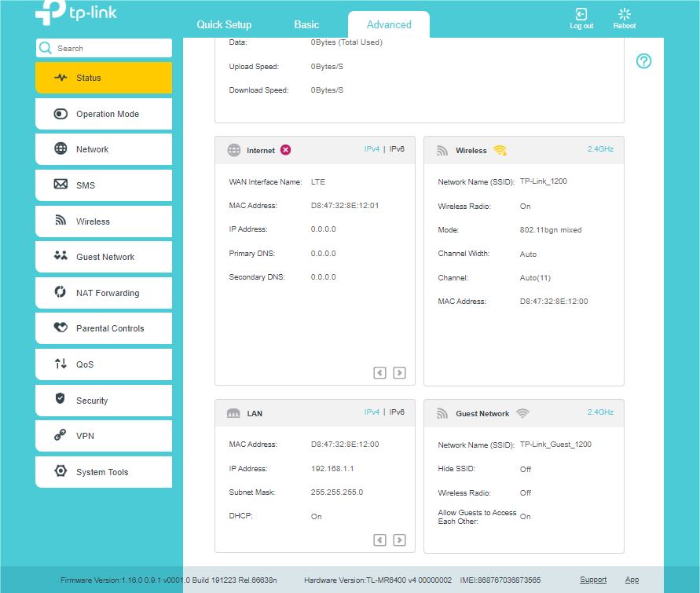Expand the System Tools menu
700x593 pixels.
(104, 472)
